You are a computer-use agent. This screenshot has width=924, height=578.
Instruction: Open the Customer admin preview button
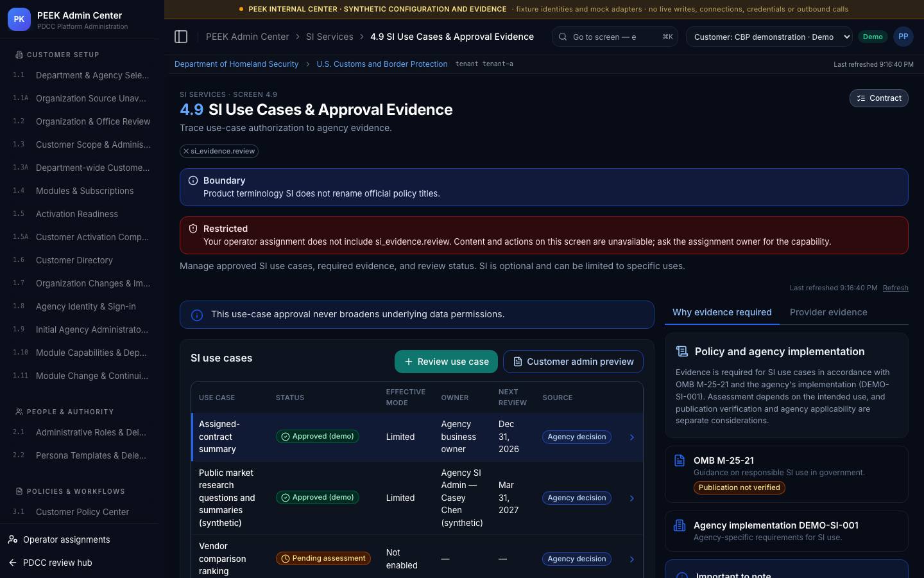573,362
